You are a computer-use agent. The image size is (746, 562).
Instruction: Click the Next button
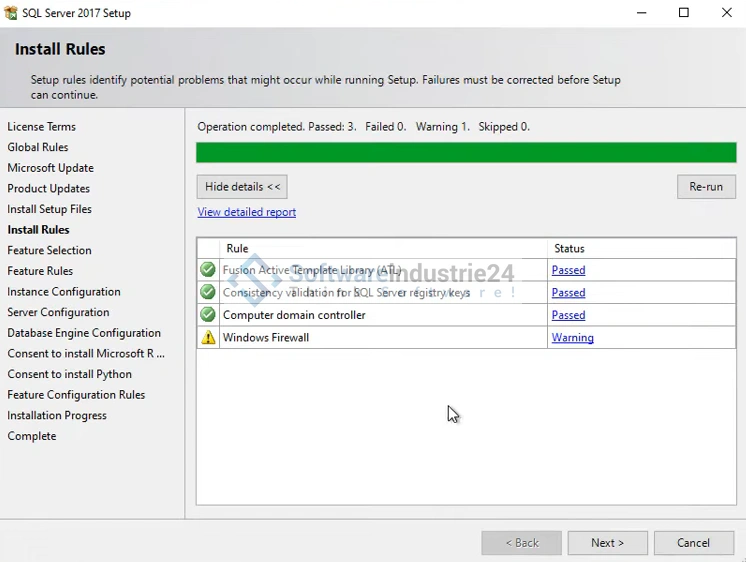(x=607, y=543)
